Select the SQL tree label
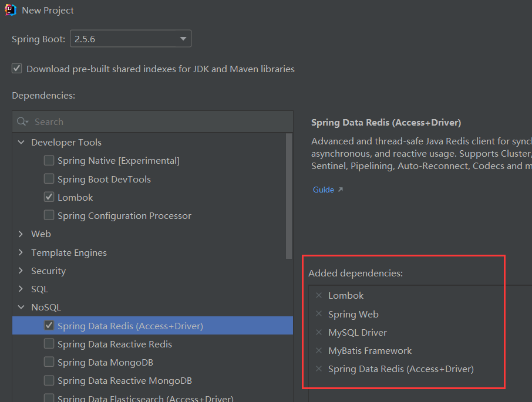The width and height of the screenshot is (532, 402). (x=40, y=289)
